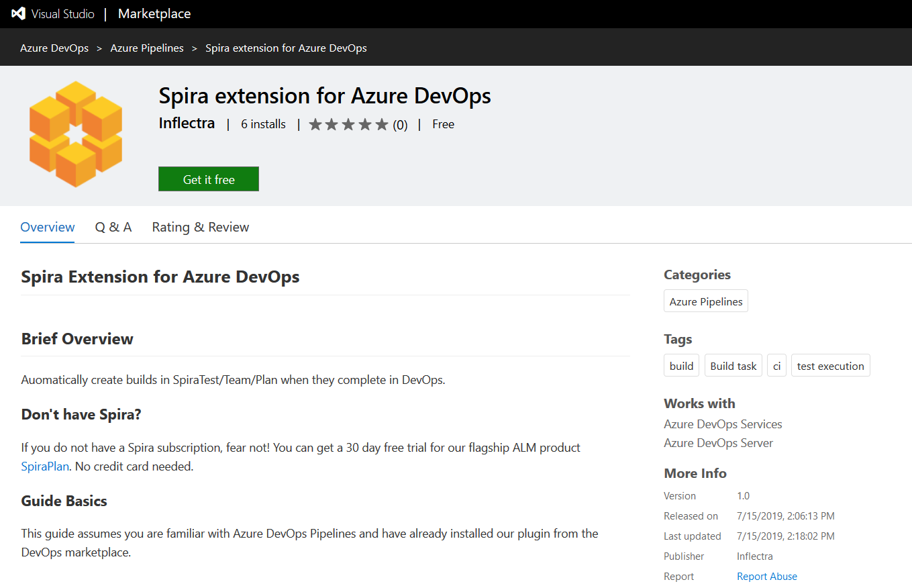Click the (0) rating count
This screenshot has width=912, height=588.
[x=400, y=125]
